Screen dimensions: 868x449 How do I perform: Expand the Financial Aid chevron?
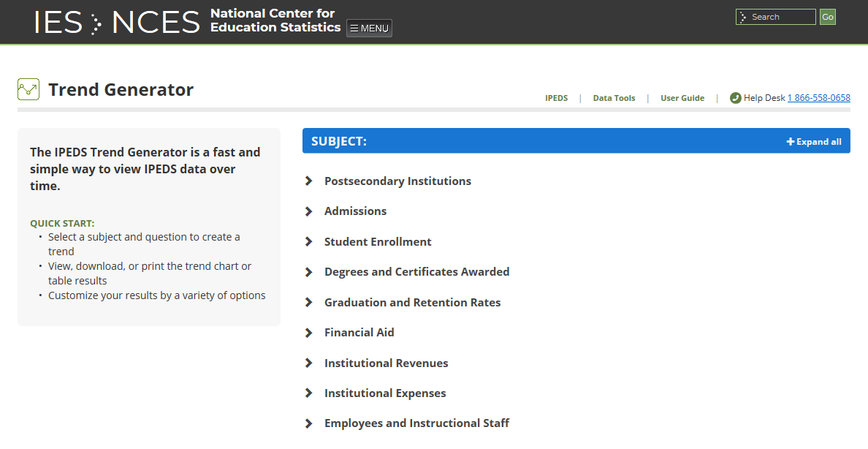309,333
